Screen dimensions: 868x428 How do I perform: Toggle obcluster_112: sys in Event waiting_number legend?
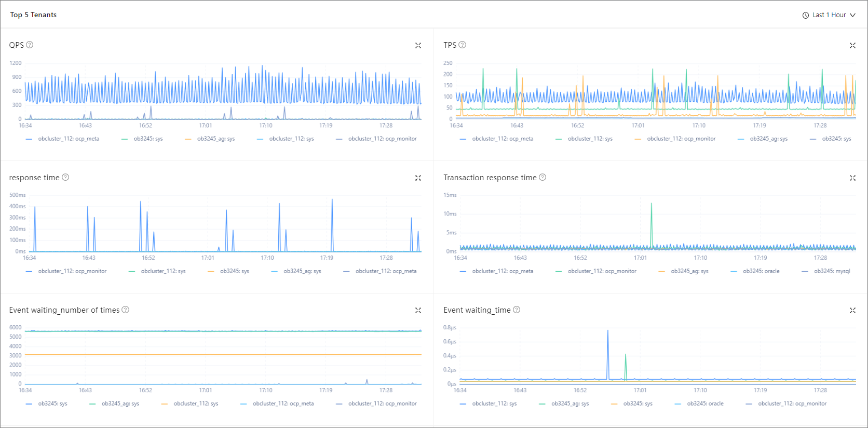click(195, 404)
